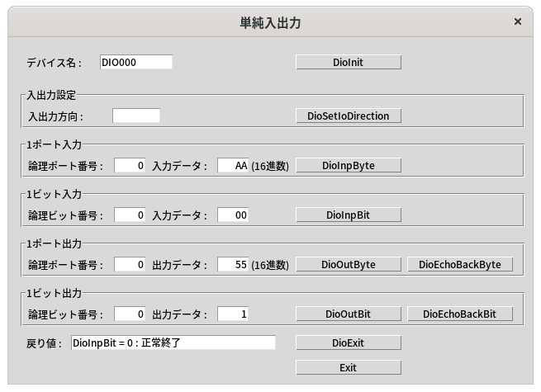Focus the デバイス名 field containing DIO000
The image size is (541, 392).
(x=135, y=62)
